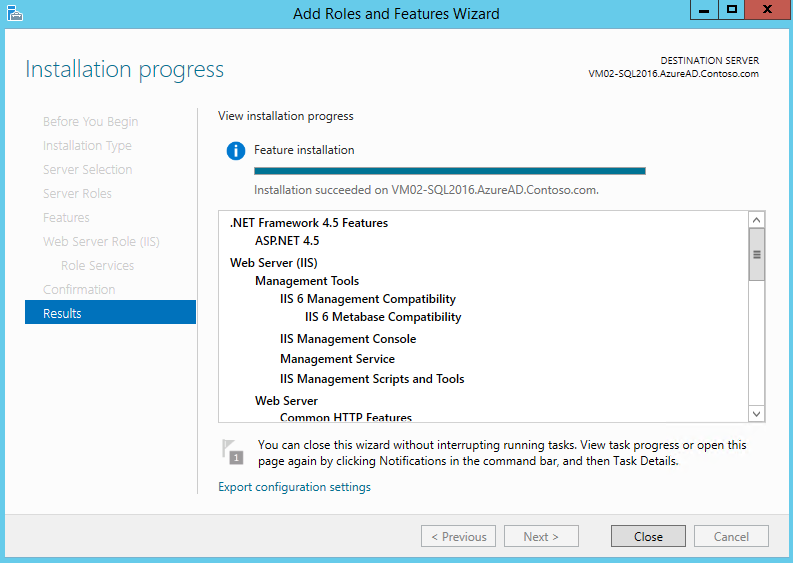Viewport: 793px width, 563px height.
Task: Click 'Web Server (IIS)' in results list
Action: click(x=274, y=263)
